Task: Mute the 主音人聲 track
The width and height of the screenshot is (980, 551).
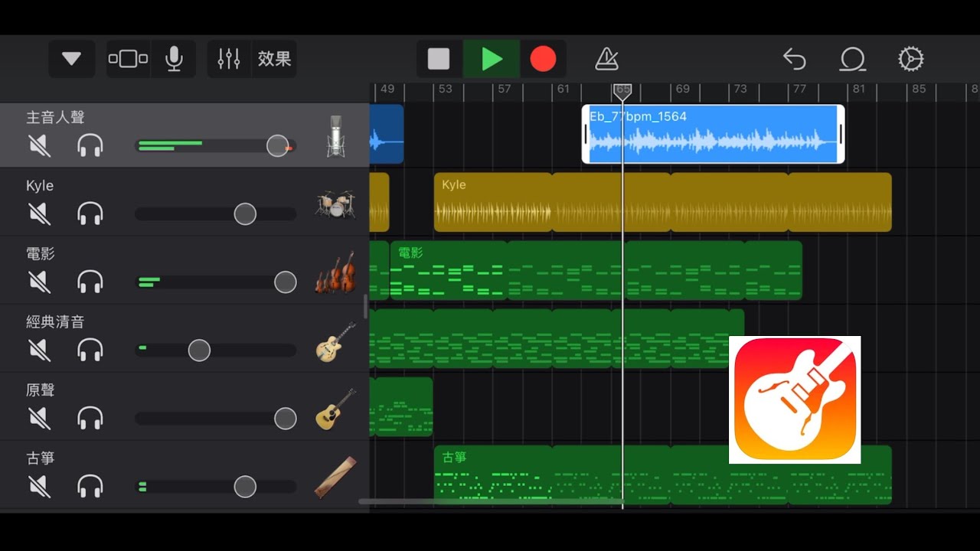Action: tap(39, 145)
